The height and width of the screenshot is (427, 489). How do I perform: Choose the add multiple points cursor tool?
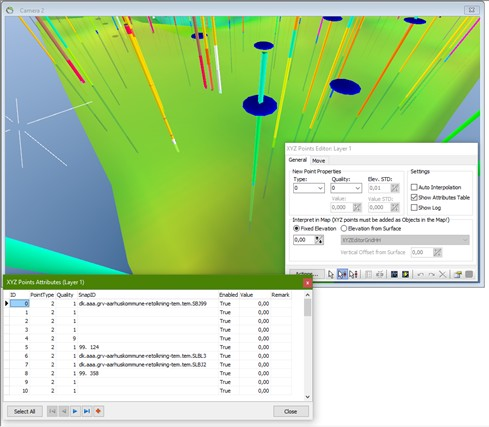pos(353,274)
